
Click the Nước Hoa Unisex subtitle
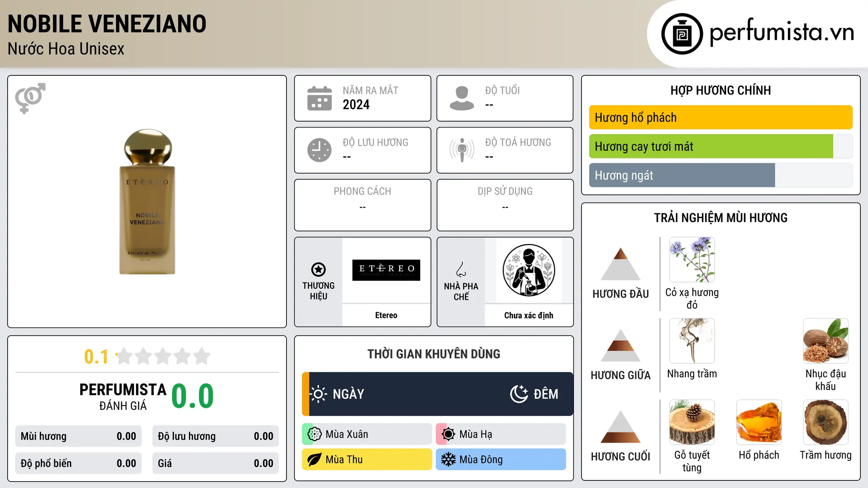pos(66,49)
